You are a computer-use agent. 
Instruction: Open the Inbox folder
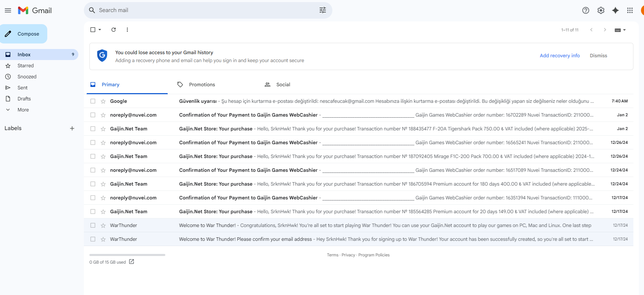click(x=39, y=55)
